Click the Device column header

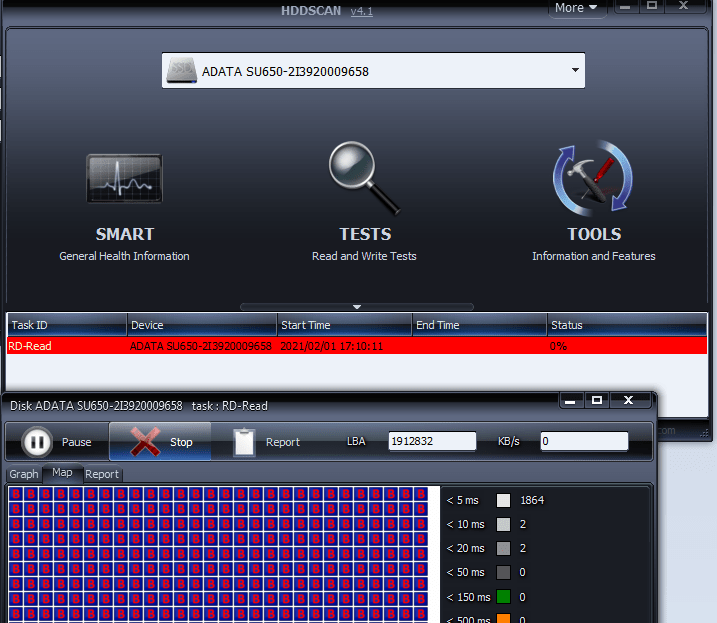tap(202, 325)
